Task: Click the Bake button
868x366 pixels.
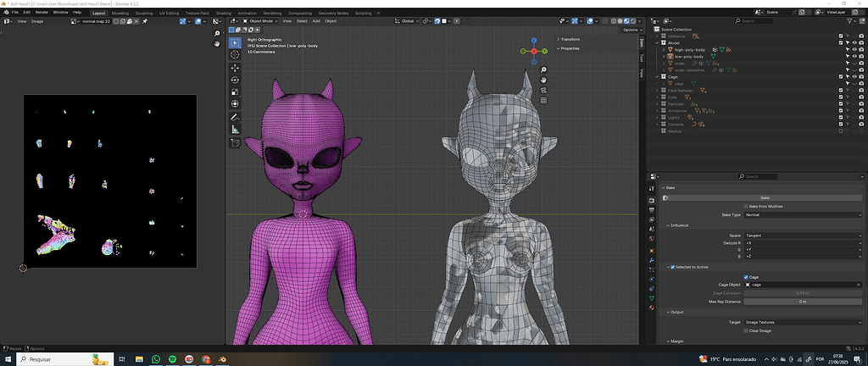Action: (x=765, y=198)
